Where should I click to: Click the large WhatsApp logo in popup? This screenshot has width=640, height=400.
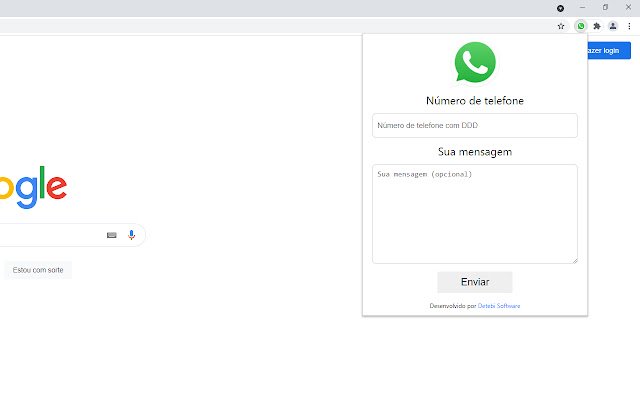pyautogui.click(x=475, y=62)
